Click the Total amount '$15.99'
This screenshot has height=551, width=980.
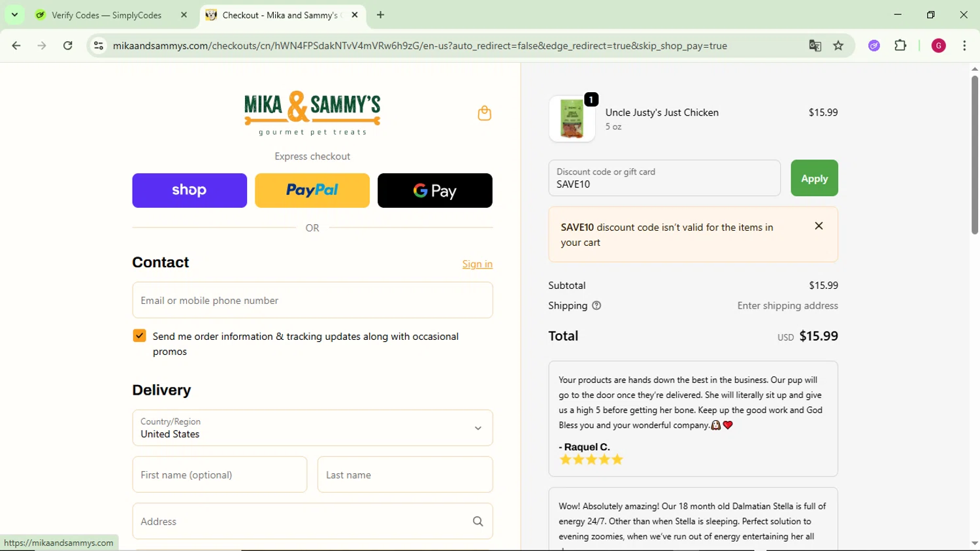point(819,336)
